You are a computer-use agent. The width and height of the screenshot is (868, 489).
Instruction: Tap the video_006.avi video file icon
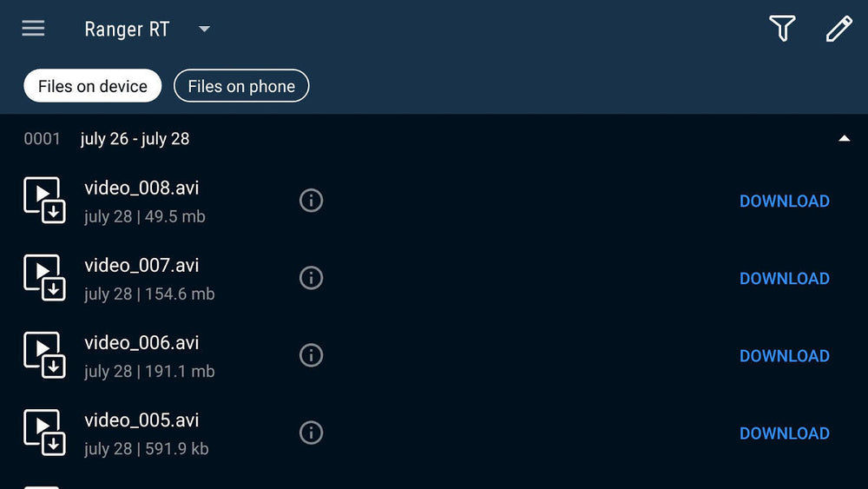click(x=43, y=355)
